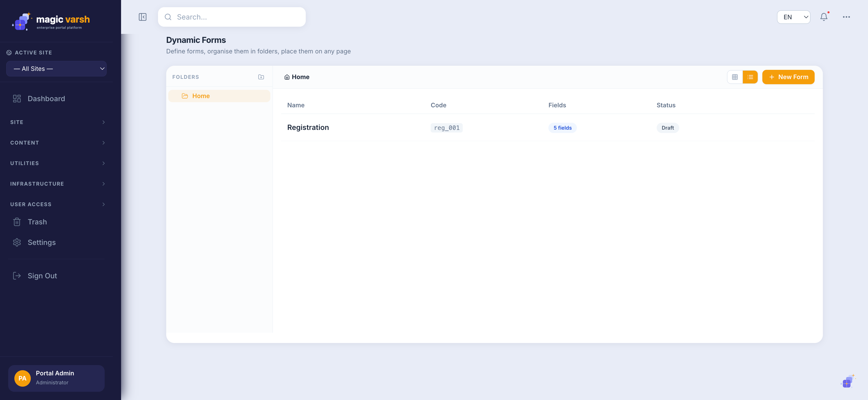Click the Fields column header

(x=557, y=105)
